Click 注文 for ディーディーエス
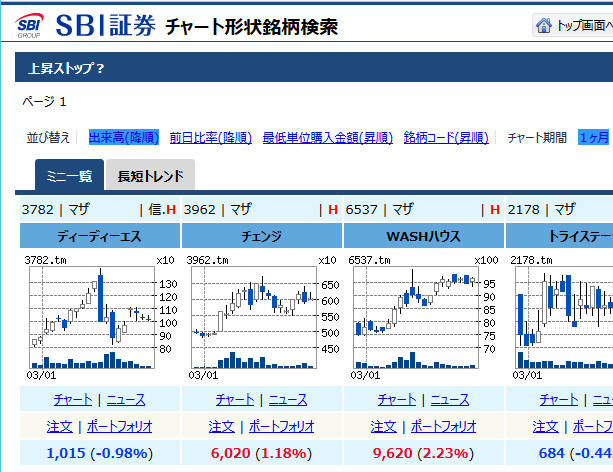Screen dimensions: 613x472 [59, 426]
